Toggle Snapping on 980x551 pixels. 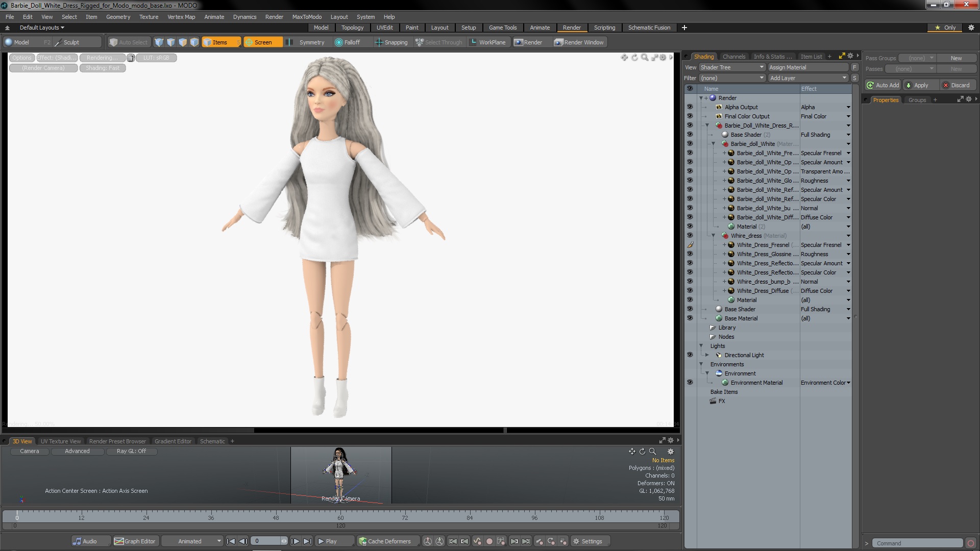[391, 42]
